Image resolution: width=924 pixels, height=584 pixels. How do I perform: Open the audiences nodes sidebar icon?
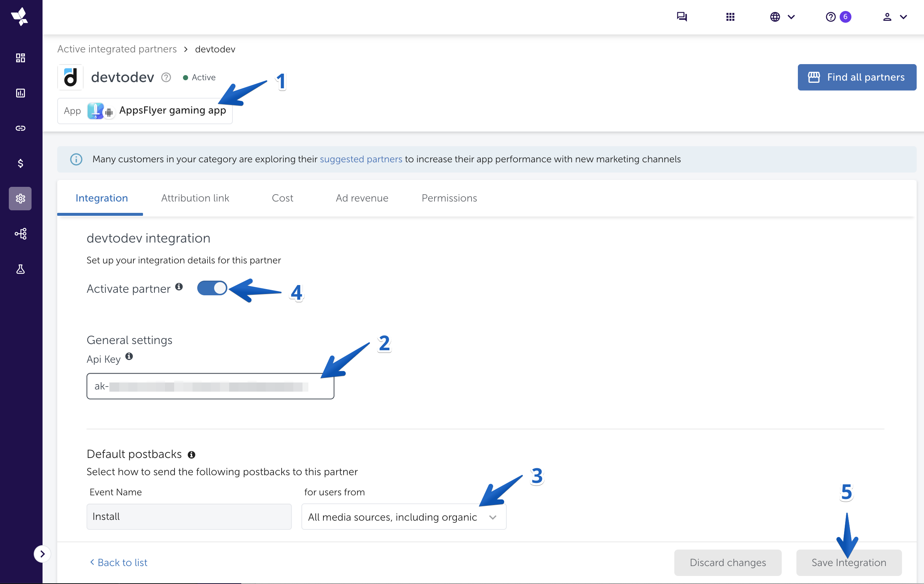tap(20, 233)
